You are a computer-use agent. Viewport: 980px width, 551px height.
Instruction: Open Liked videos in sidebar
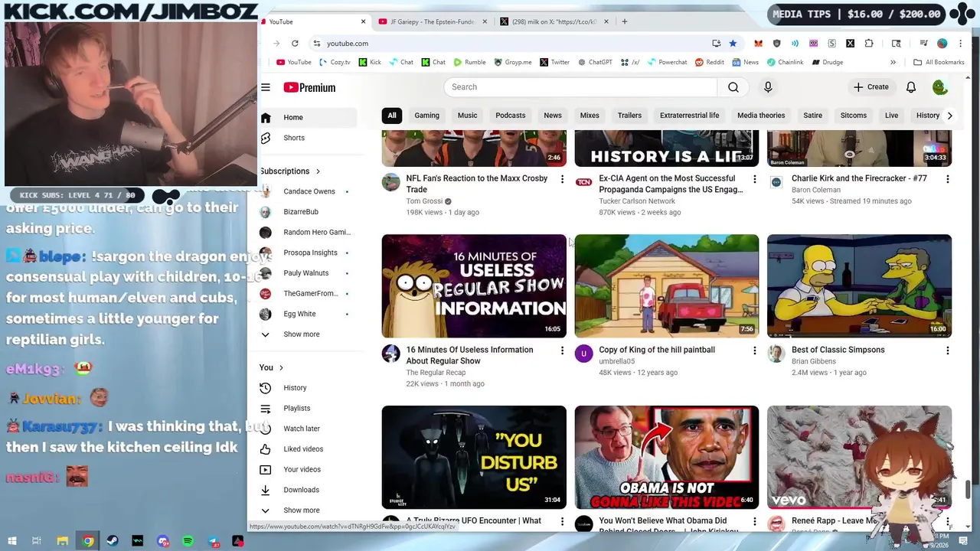pyautogui.click(x=308, y=449)
